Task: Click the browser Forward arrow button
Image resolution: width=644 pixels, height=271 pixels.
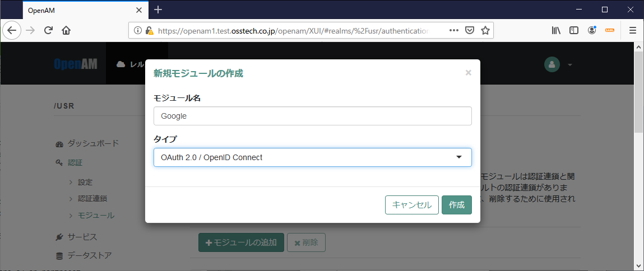Action: 30,30
